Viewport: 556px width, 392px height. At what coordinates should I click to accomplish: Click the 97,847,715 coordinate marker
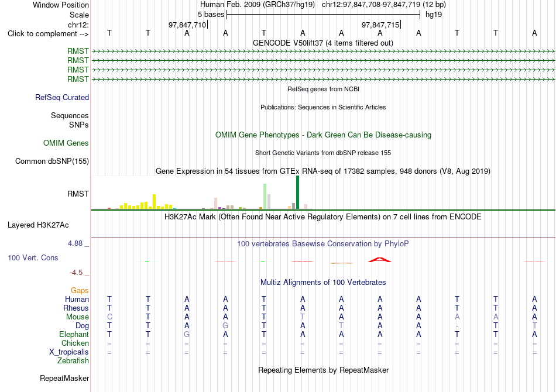pyautogui.click(x=380, y=25)
